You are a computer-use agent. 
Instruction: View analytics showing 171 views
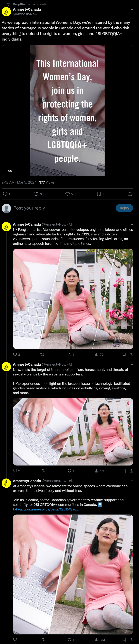tap(100, 471)
